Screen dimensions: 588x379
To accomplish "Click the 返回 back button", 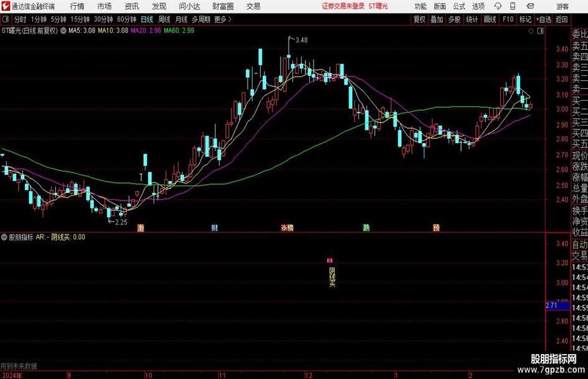I will [561, 19].
